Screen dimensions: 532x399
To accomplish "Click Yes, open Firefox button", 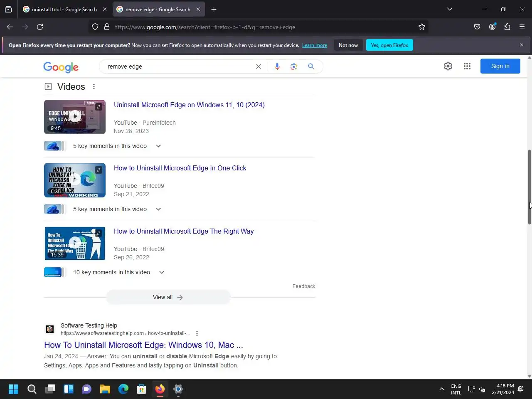I will pos(389,45).
